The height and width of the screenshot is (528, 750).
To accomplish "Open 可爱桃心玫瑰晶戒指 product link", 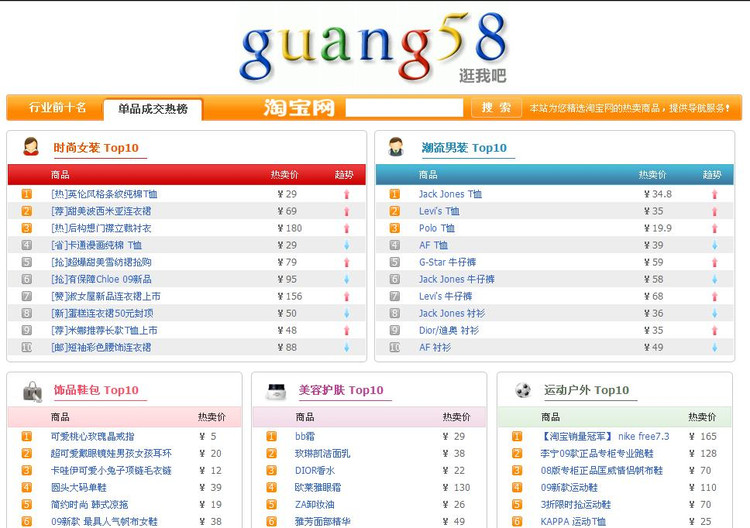I will 93,436.
